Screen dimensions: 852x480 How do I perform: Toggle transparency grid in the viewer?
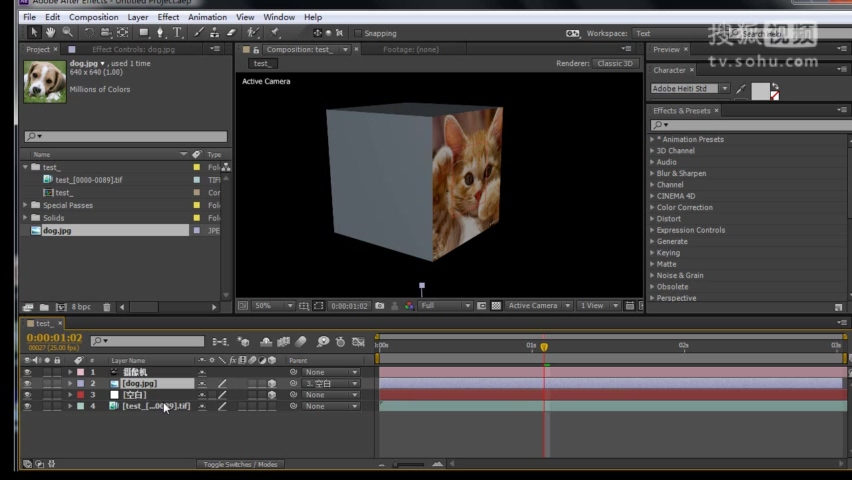(495, 306)
